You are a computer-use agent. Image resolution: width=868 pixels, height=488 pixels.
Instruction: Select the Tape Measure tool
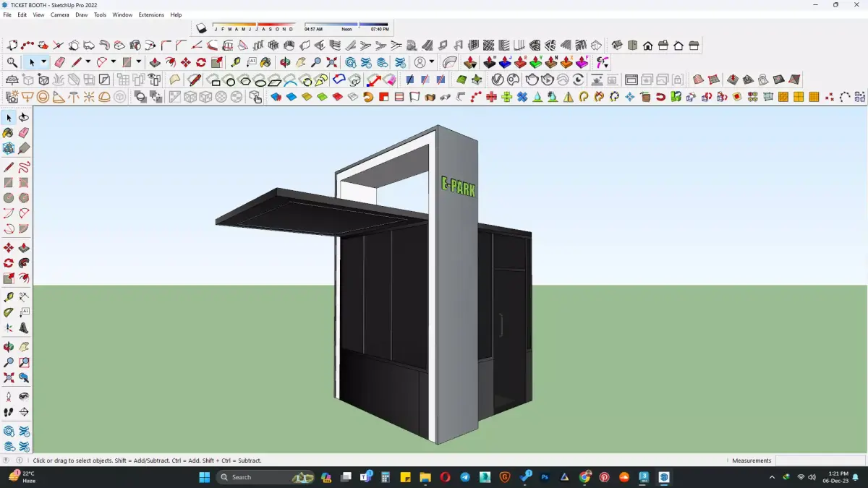coord(237,62)
